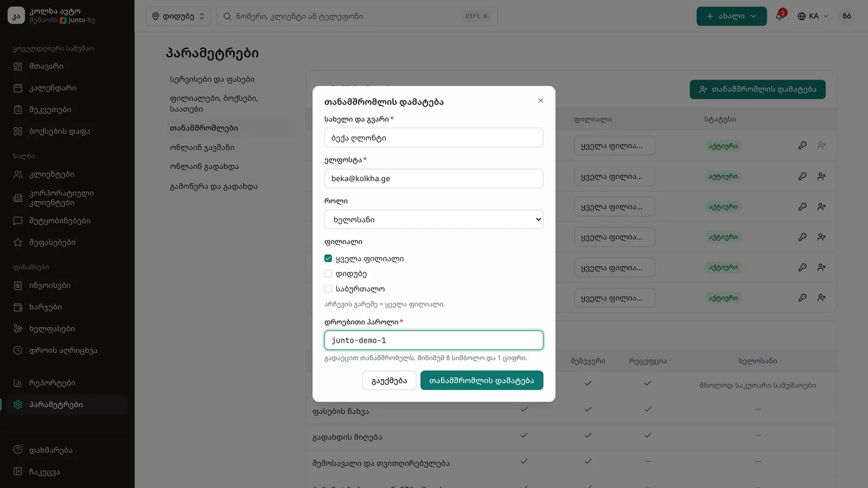Open პარამეტრები gear icon in sidebar
This screenshot has height=488, width=868.
pos(18,404)
